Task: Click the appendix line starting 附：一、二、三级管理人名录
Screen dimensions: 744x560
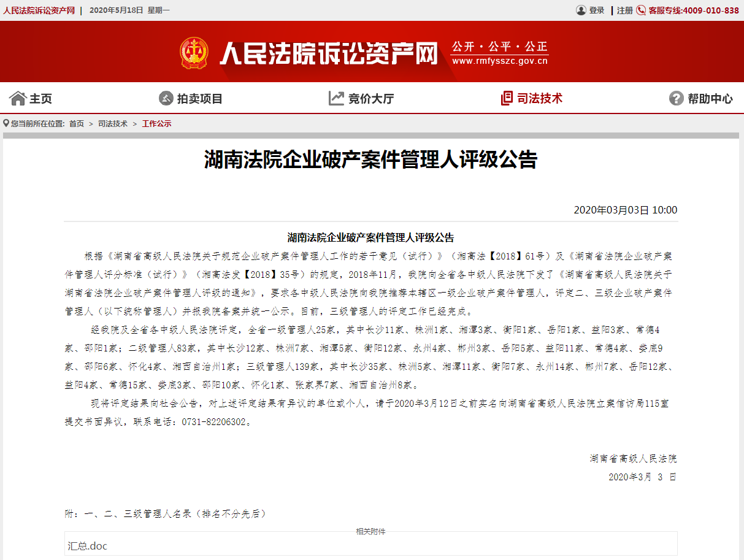Action: coord(166,513)
